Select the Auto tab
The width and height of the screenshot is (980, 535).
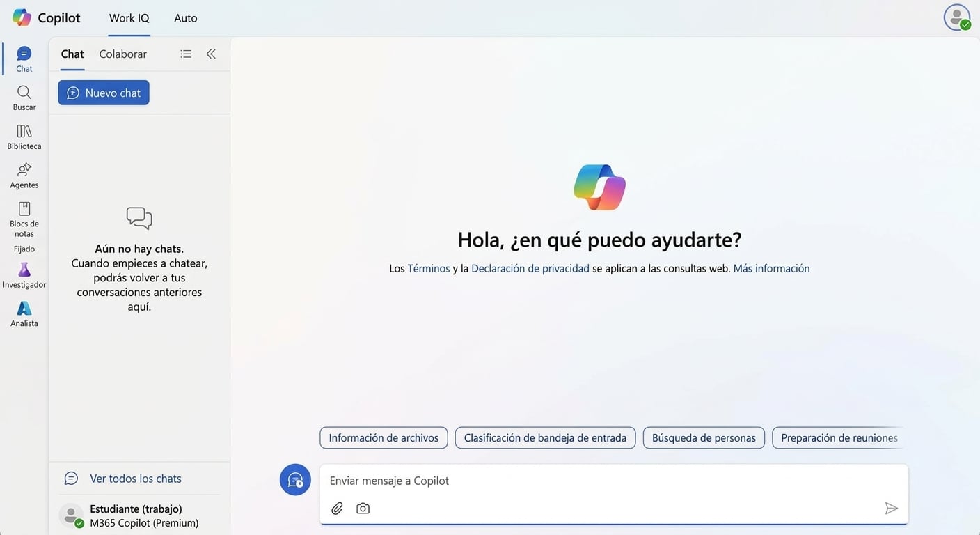[186, 18]
